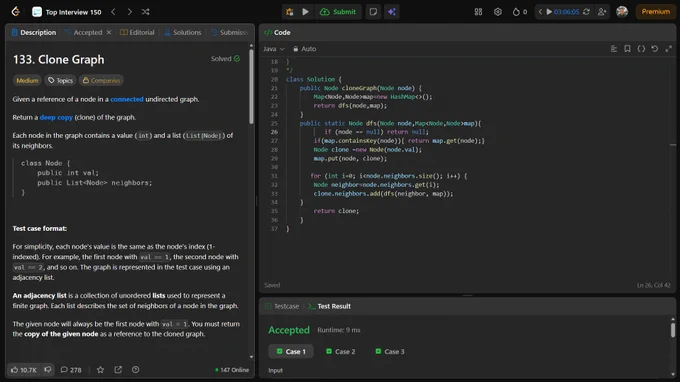Reset the timer with refresh icon
The image size is (680, 382).
click(586, 12)
